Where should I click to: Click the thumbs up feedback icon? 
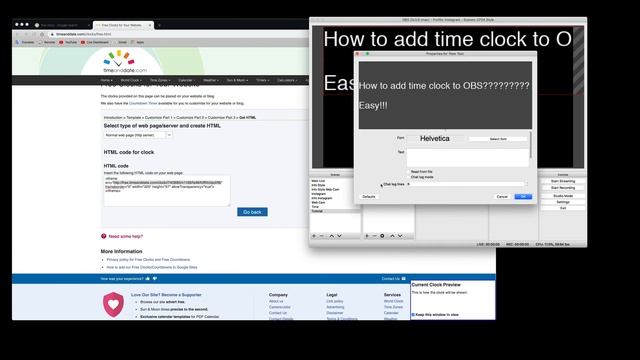pyautogui.click(x=148, y=278)
